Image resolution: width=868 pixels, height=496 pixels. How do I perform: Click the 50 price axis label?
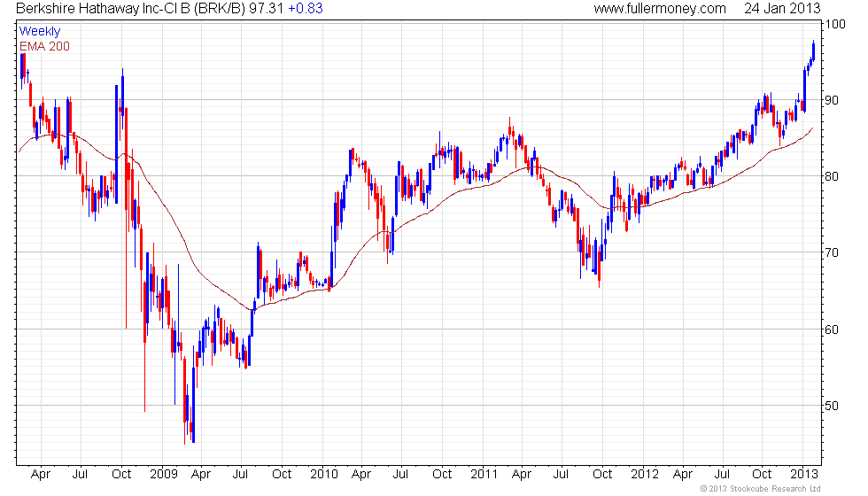(832, 406)
